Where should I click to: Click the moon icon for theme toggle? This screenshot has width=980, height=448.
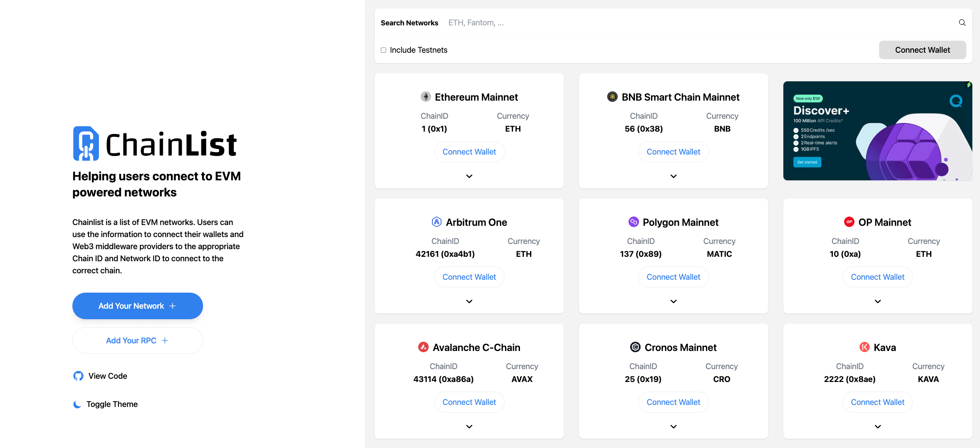[x=77, y=404]
